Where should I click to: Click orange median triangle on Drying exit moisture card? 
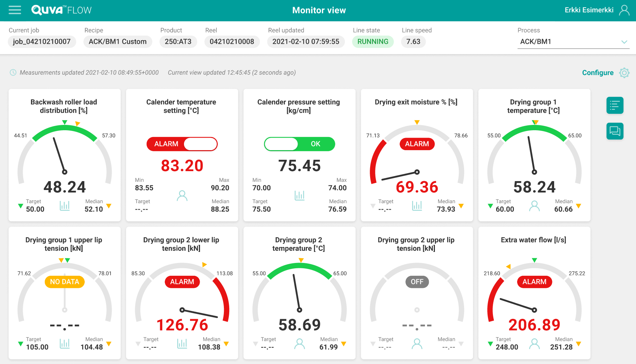[461, 206]
